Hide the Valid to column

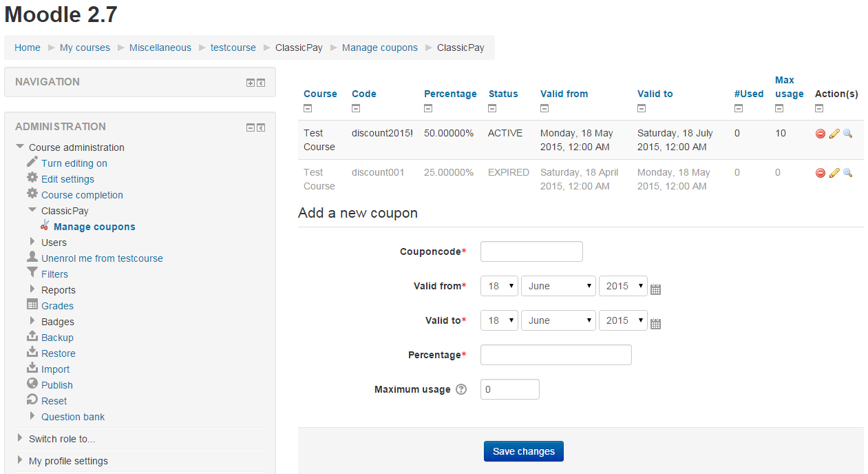(642, 108)
